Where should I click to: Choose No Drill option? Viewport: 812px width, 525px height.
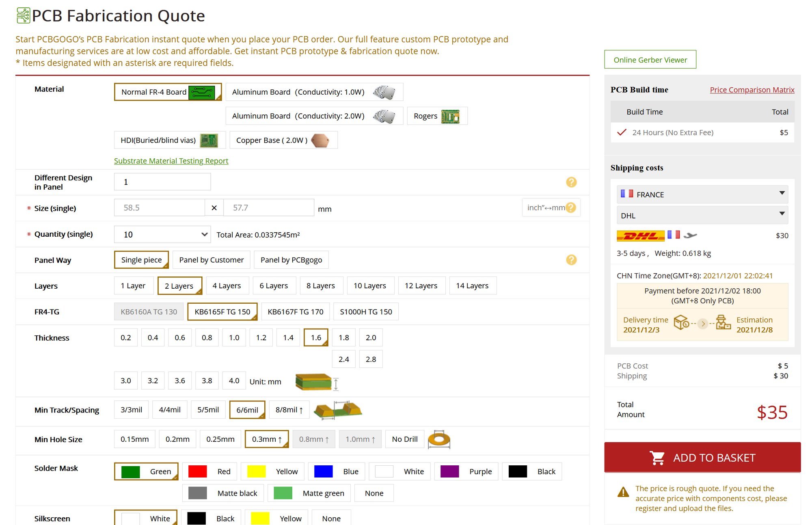[405, 439]
